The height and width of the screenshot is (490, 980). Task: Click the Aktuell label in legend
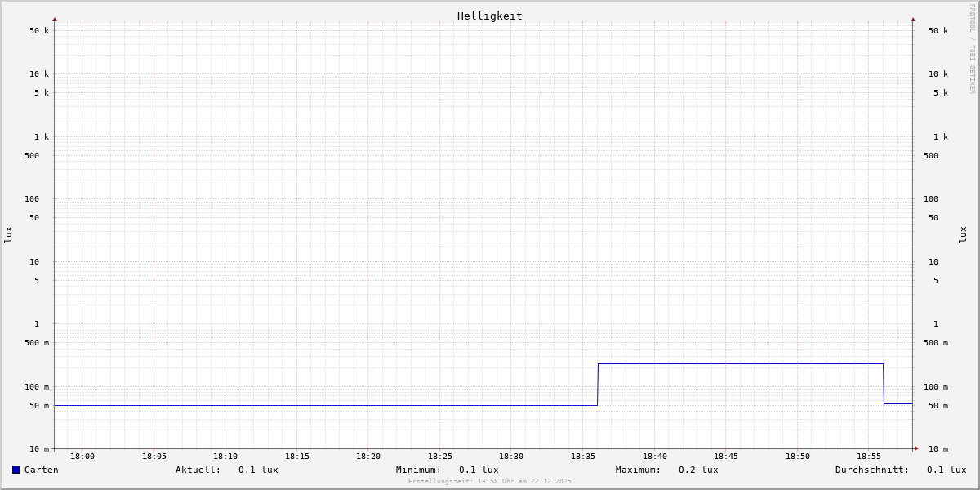point(198,470)
